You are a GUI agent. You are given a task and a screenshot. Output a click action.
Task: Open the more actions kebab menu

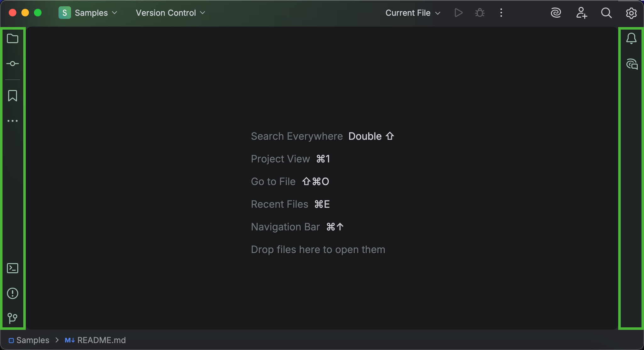pos(501,13)
